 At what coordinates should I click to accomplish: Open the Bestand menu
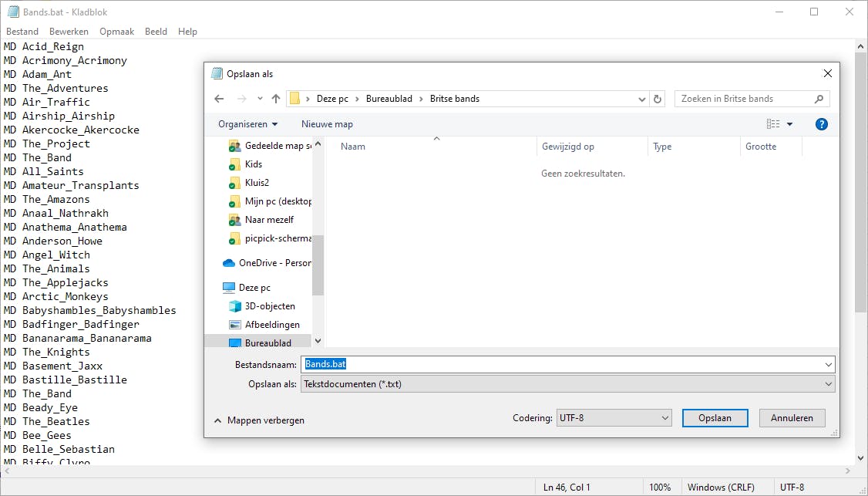tap(22, 32)
